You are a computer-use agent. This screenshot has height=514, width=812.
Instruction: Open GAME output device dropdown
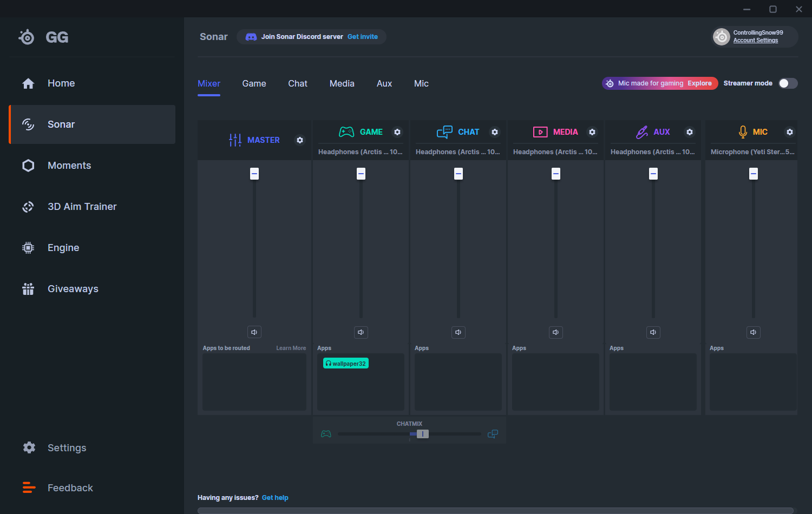pyautogui.click(x=361, y=152)
